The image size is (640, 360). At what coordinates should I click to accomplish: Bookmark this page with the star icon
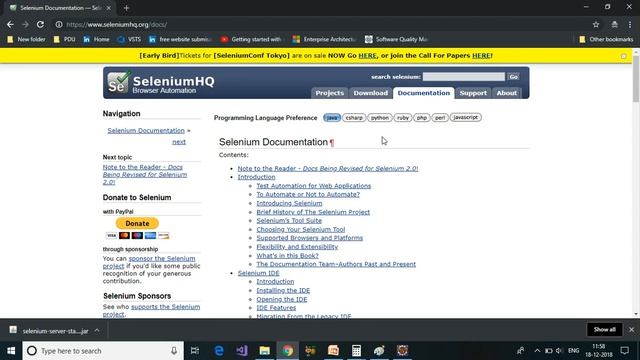tap(596, 24)
